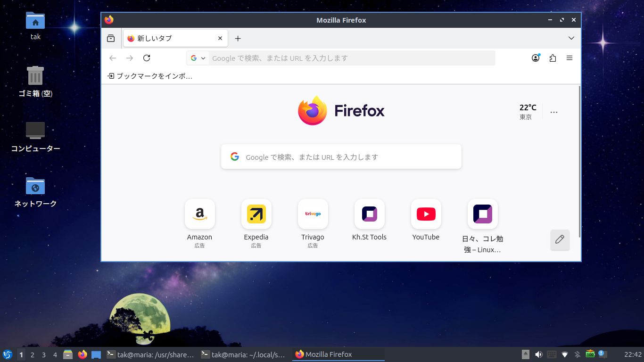Reload the page with the refresh icon
The height and width of the screenshot is (362, 644).
[147, 58]
